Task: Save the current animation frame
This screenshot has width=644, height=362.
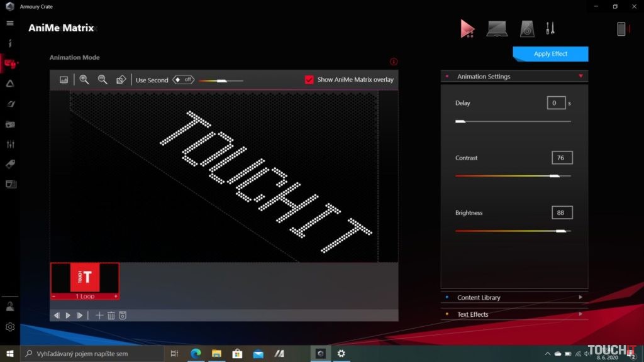Action: point(123,315)
